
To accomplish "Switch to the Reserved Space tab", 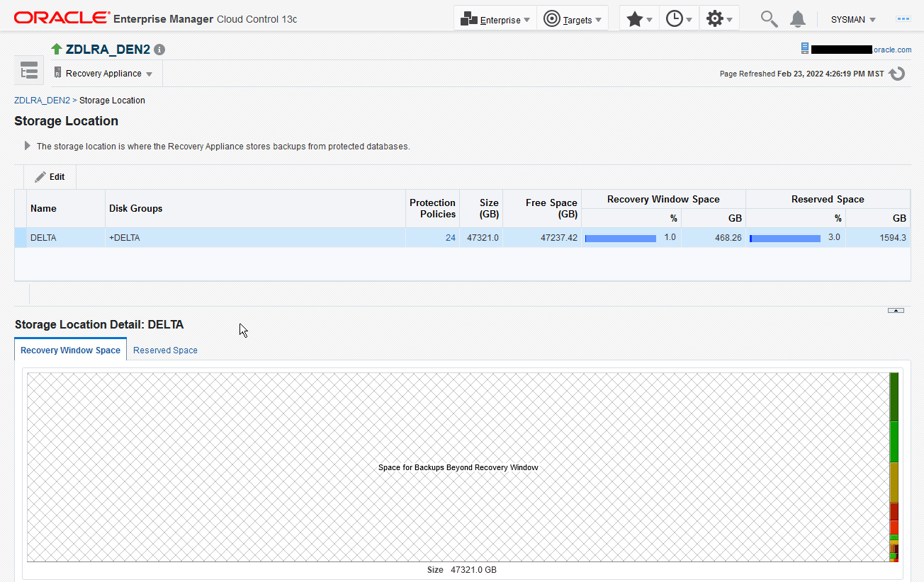I will click(x=165, y=350).
